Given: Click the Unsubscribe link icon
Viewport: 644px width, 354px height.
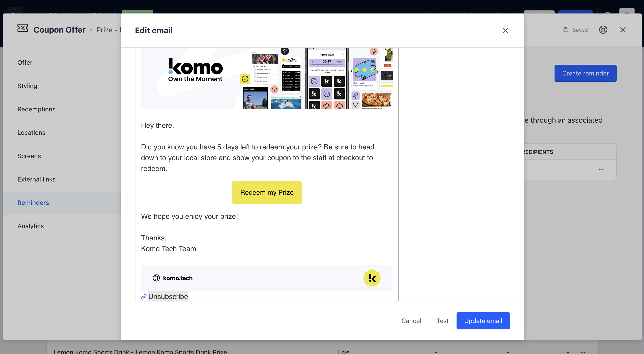Looking at the screenshot, I should [144, 297].
